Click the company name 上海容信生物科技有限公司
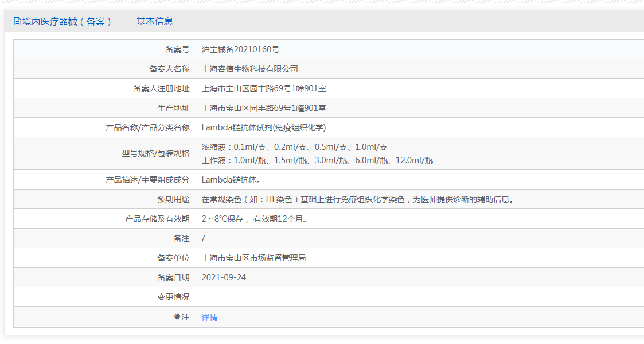The width and height of the screenshot is (644, 344). point(249,69)
